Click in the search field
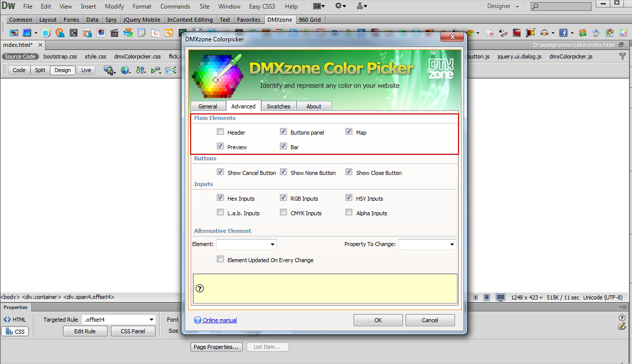This screenshot has height=364, width=632. click(561, 7)
